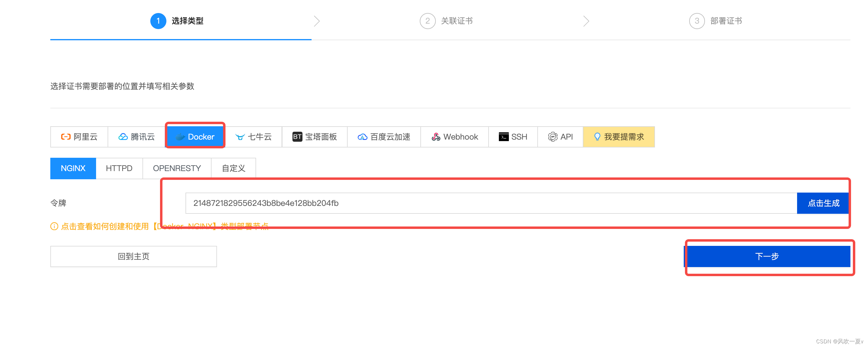Focus the 令牌 token input field
868x347 pixels.
(491, 203)
